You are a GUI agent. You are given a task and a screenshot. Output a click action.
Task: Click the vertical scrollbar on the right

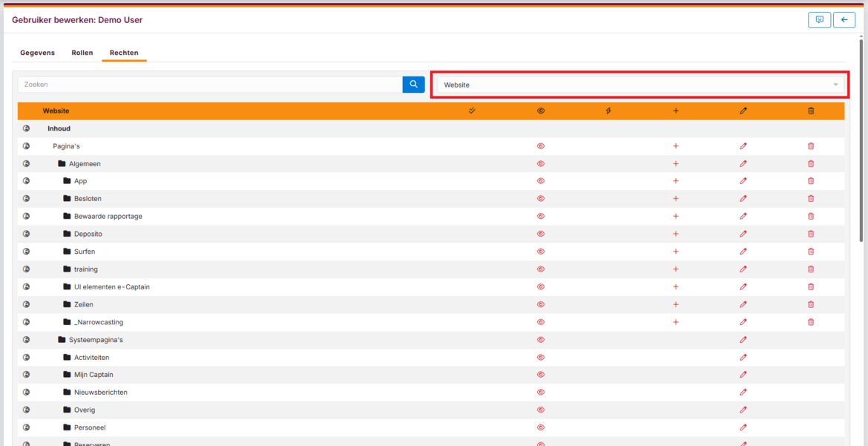[862, 141]
